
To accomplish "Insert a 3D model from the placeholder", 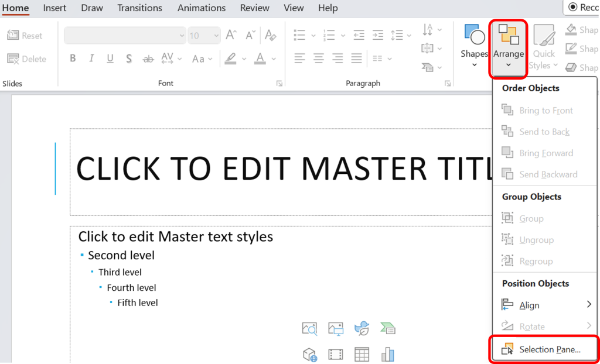I will tap(310, 354).
